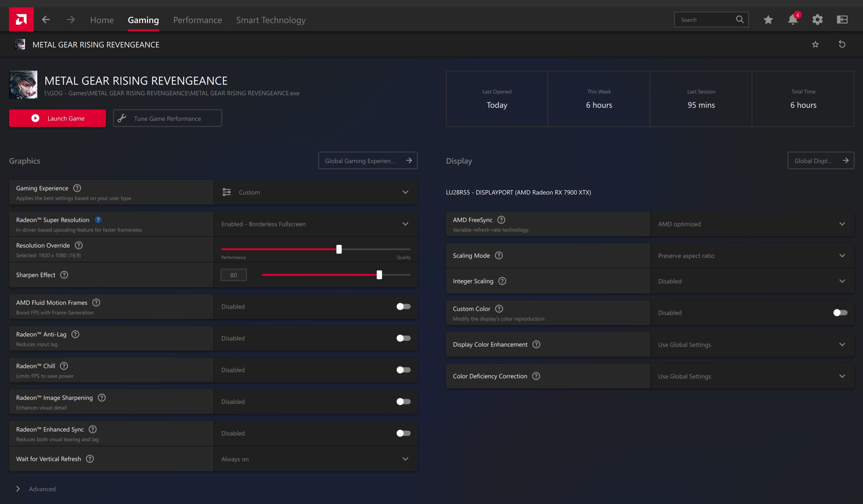Open settings gear icon
The width and height of the screenshot is (863, 504).
pyautogui.click(x=818, y=19)
